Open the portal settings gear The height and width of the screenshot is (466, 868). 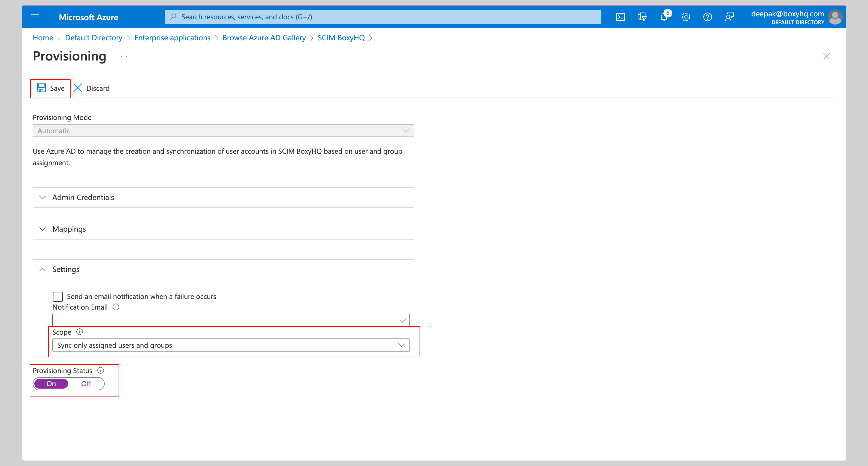[x=686, y=17]
